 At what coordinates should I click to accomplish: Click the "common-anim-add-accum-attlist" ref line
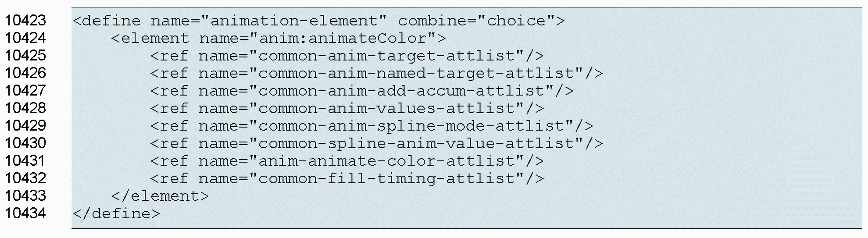click(361, 91)
